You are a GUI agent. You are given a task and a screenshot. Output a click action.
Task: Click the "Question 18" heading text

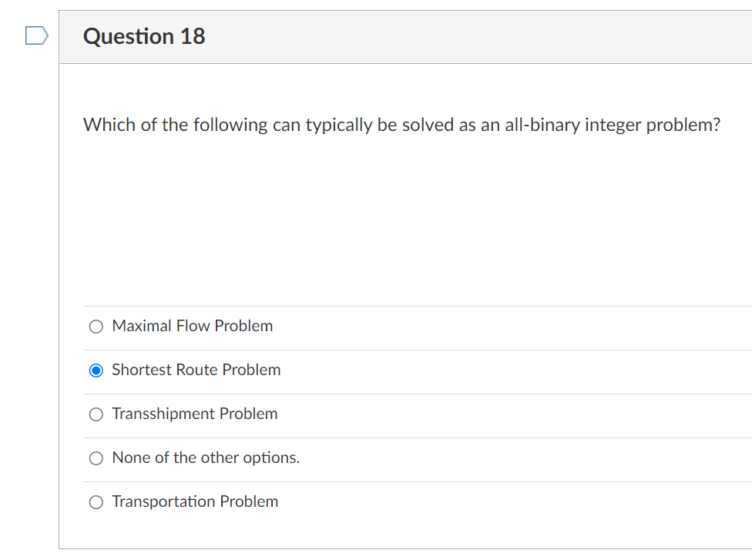click(x=144, y=36)
